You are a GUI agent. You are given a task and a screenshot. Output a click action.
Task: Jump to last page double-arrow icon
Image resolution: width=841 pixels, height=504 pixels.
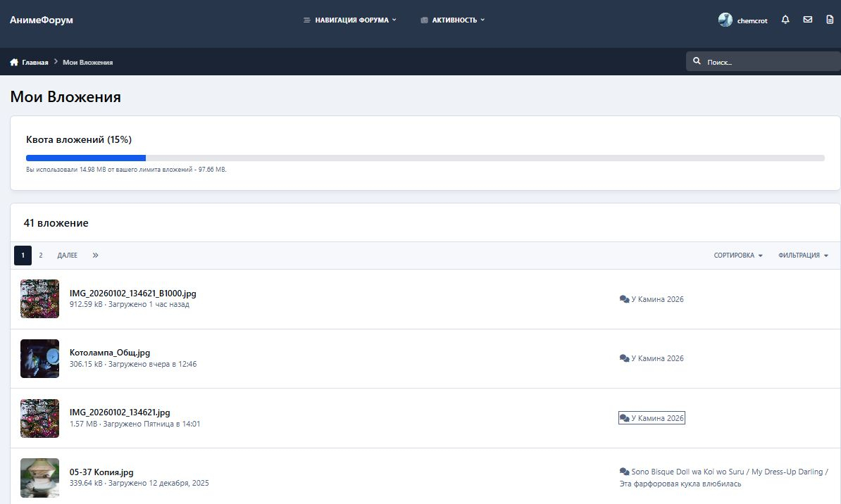point(95,256)
